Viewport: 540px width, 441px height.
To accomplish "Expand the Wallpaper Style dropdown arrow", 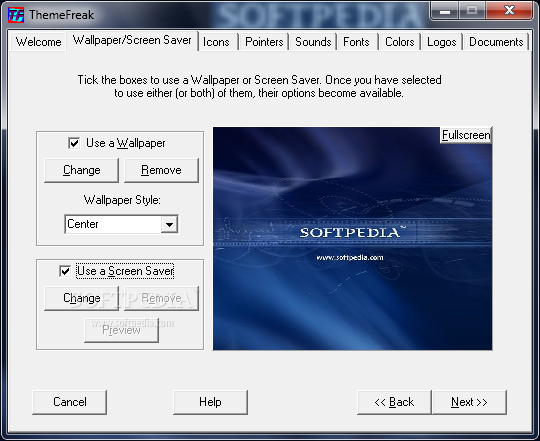I will (x=169, y=224).
